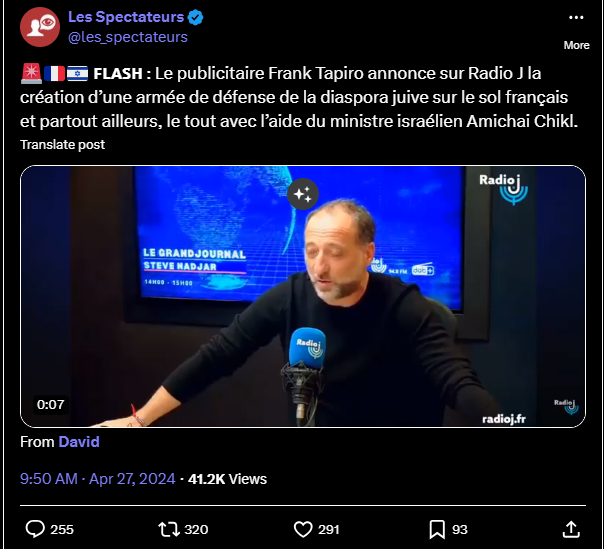604x549 pixels.
Task: Click the 93 bookmarks count
Action: click(x=460, y=529)
